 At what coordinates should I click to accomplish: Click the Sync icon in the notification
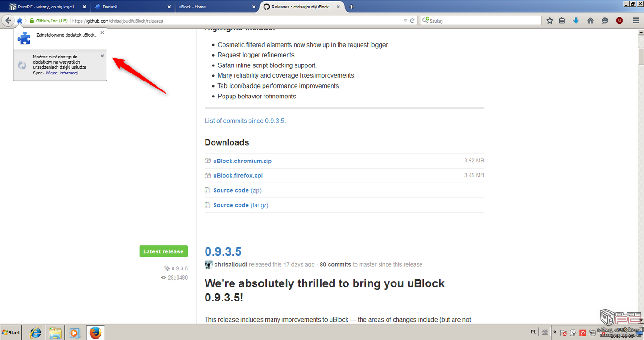[22, 65]
